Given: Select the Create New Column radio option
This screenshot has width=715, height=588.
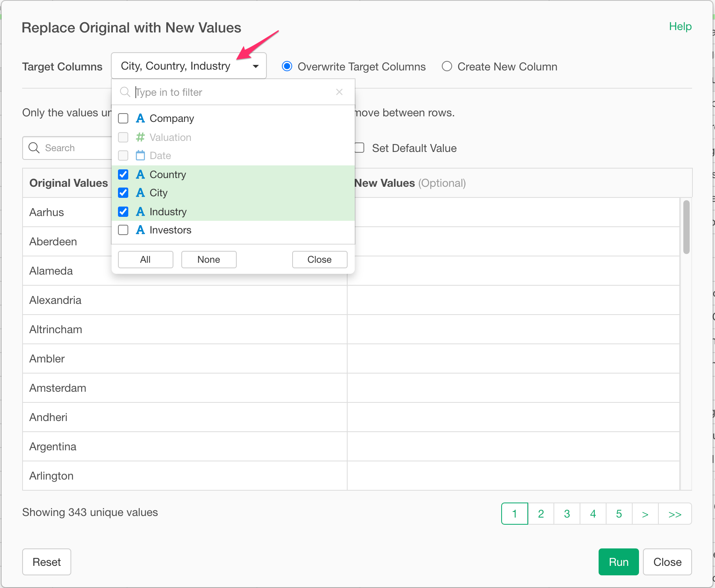Looking at the screenshot, I should point(447,66).
